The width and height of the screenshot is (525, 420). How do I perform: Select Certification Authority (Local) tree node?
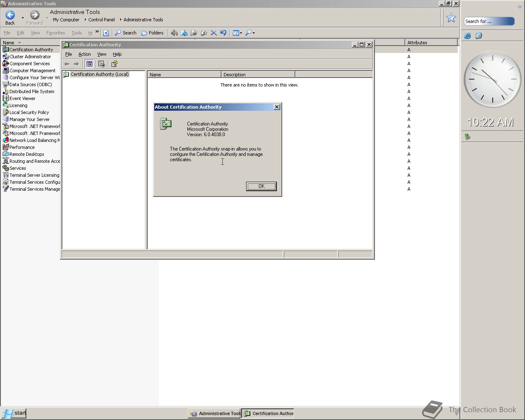coord(100,74)
